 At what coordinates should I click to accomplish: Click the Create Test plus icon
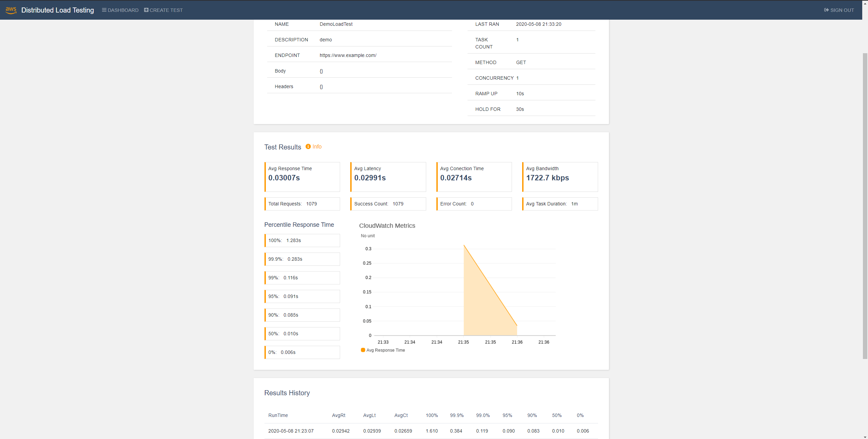[146, 10]
